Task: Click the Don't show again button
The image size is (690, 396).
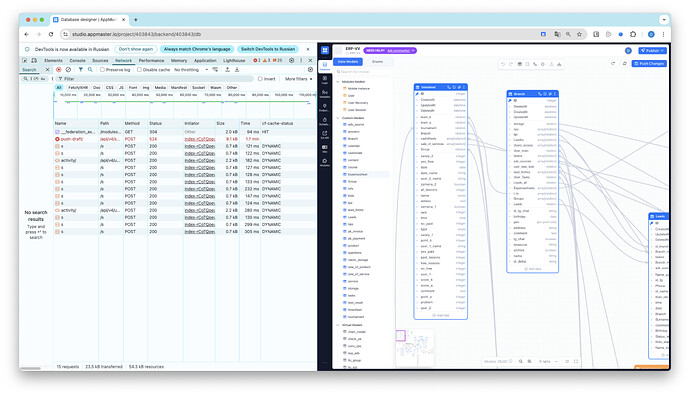Action: pos(136,49)
